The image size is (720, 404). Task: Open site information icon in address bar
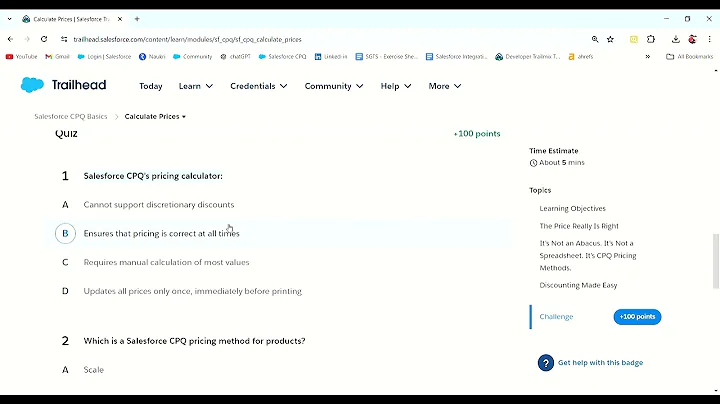[64, 39]
